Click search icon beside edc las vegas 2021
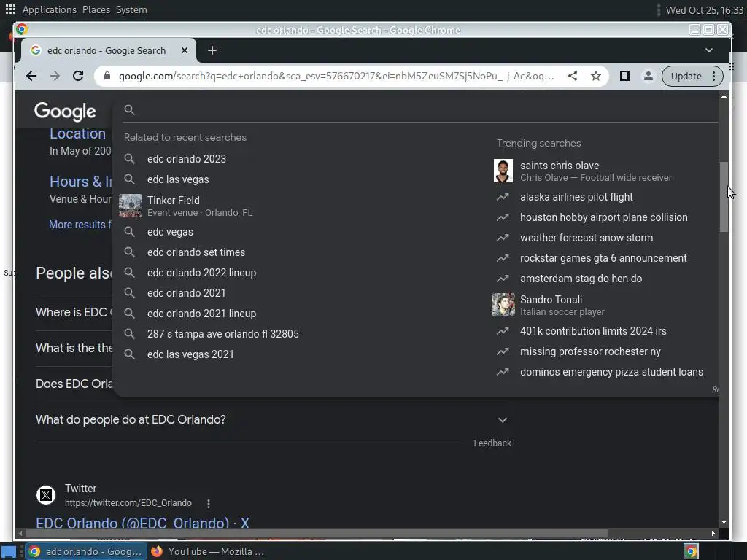 tap(130, 354)
